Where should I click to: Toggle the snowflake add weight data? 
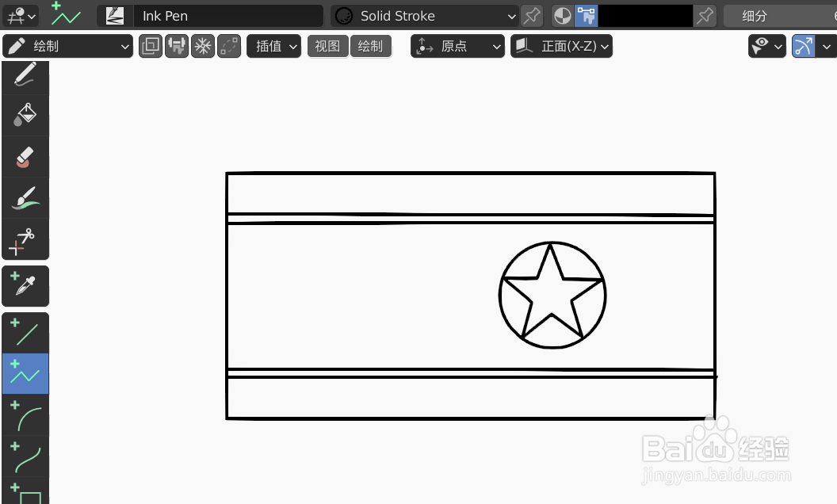pos(203,47)
